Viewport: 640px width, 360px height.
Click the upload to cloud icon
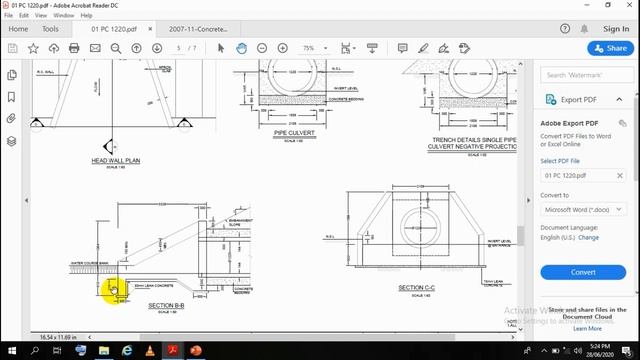click(53, 48)
